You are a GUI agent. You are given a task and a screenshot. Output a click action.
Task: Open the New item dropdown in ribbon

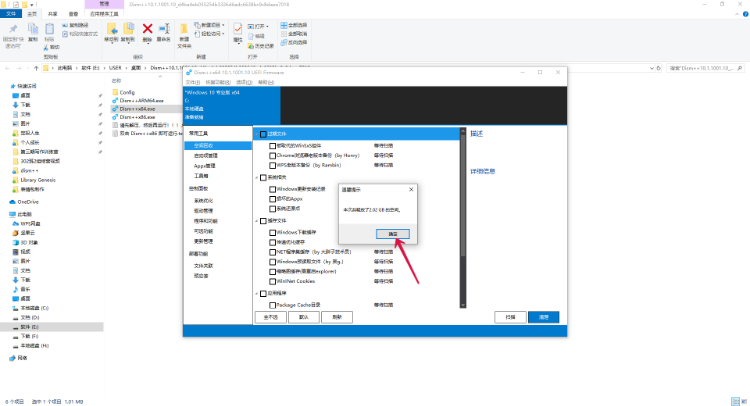click(210, 25)
